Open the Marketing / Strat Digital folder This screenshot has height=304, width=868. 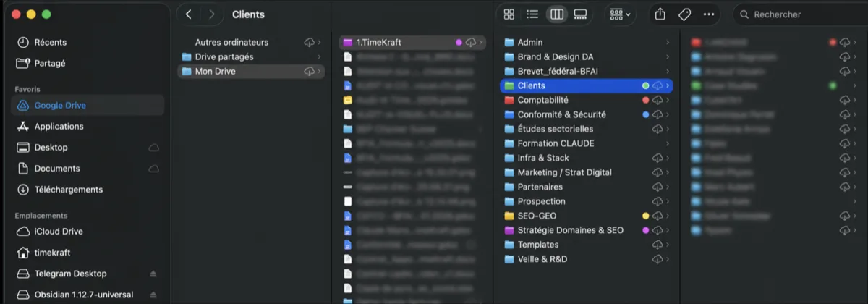point(587,172)
